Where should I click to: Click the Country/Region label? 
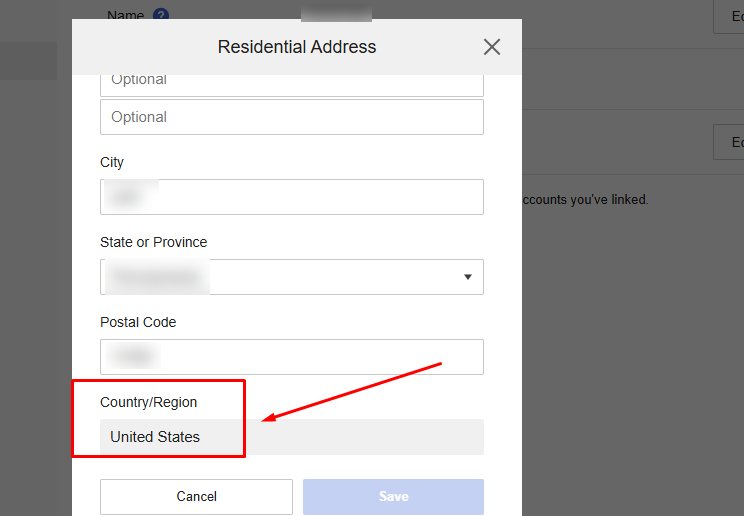[149, 402]
